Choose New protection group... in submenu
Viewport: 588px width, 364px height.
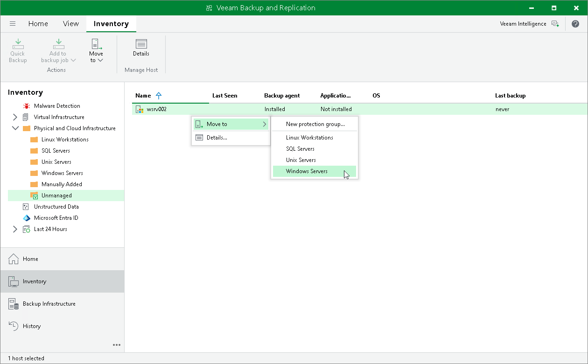click(x=315, y=124)
